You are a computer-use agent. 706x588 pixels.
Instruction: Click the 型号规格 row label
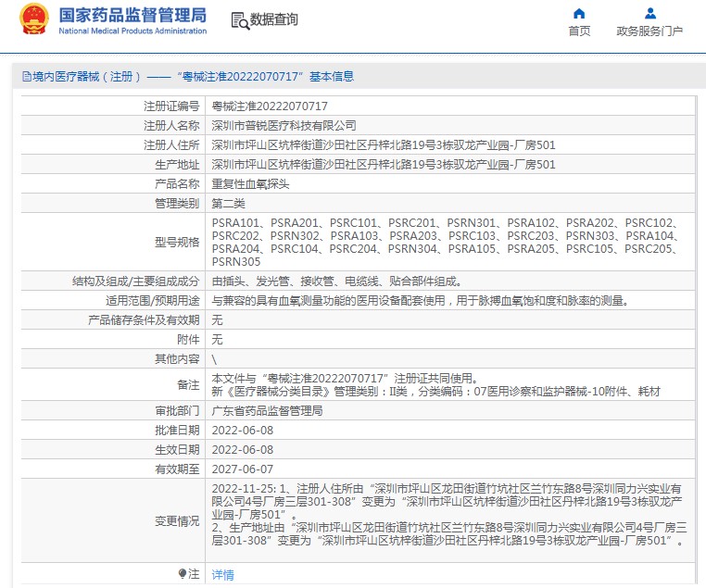176,243
